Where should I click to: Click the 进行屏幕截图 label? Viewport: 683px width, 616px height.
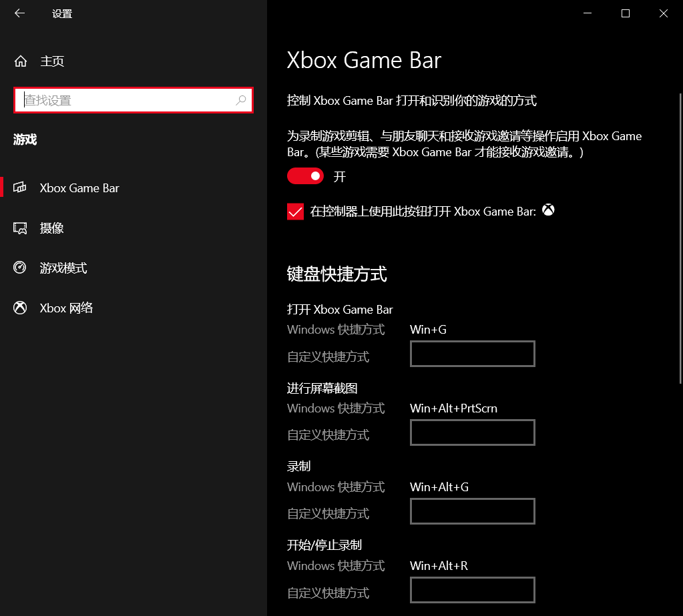[x=322, y=388]
